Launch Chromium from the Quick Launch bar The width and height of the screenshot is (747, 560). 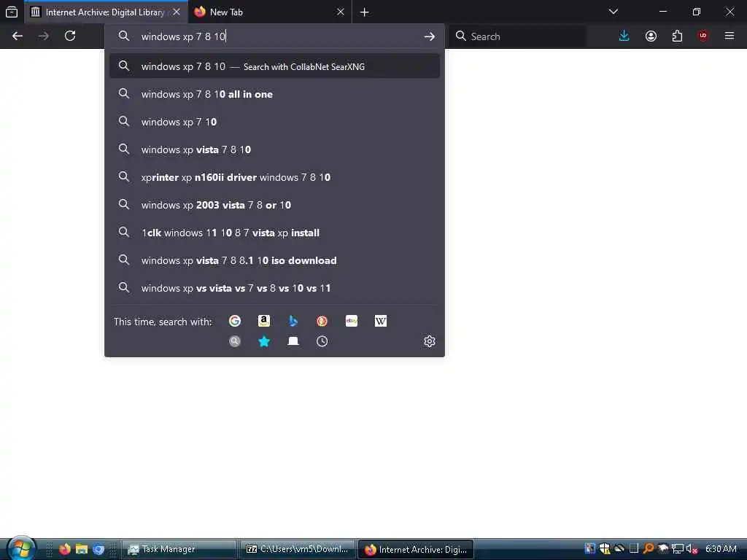[x=98, y=549]
